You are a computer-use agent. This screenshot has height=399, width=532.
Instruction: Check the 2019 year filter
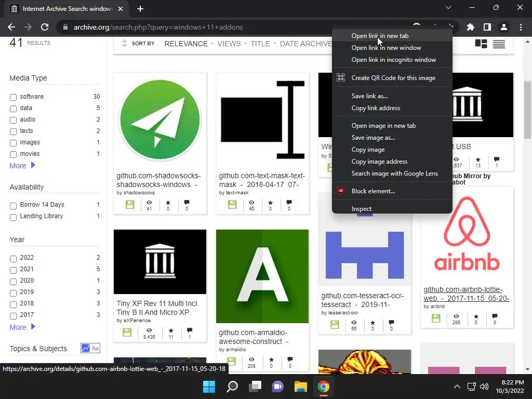(13, 293)
